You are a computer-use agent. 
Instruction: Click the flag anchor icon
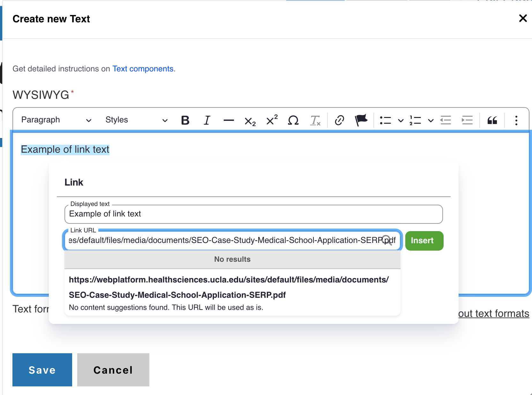point(361,120)
